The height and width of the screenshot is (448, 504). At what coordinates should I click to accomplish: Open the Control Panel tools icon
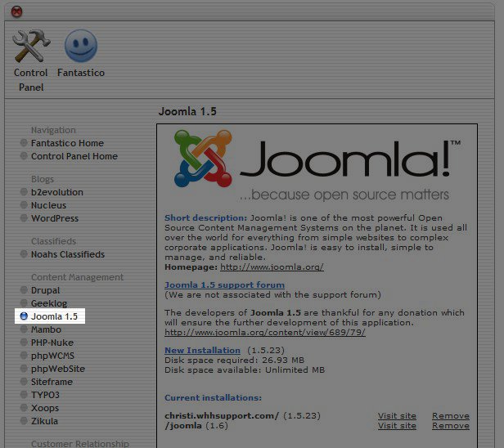coord(31,47)
